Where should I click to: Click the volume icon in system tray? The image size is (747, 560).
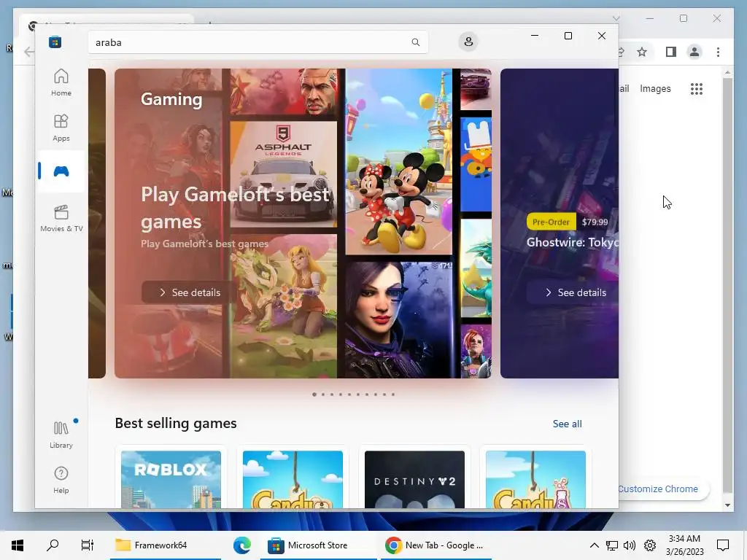point(630,545)
